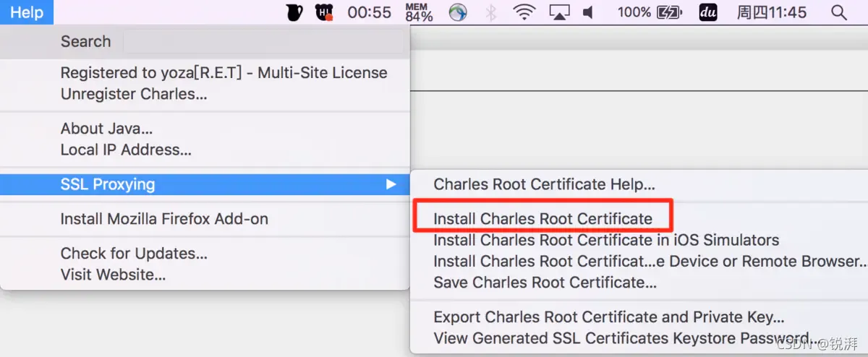Open View Generated SSL Certificates Keystore Password
This screenshot has height=357, width=868.
pyautogui.click(x=626, y=338)
